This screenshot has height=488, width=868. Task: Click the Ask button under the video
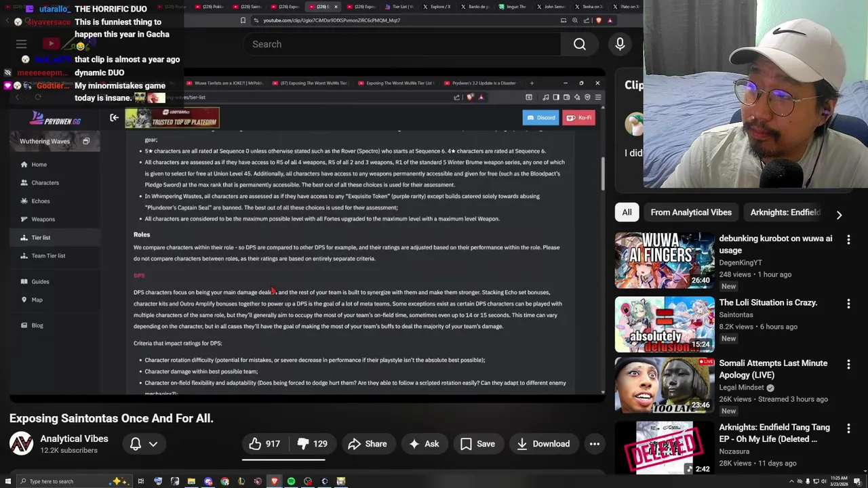click(423, 444)
